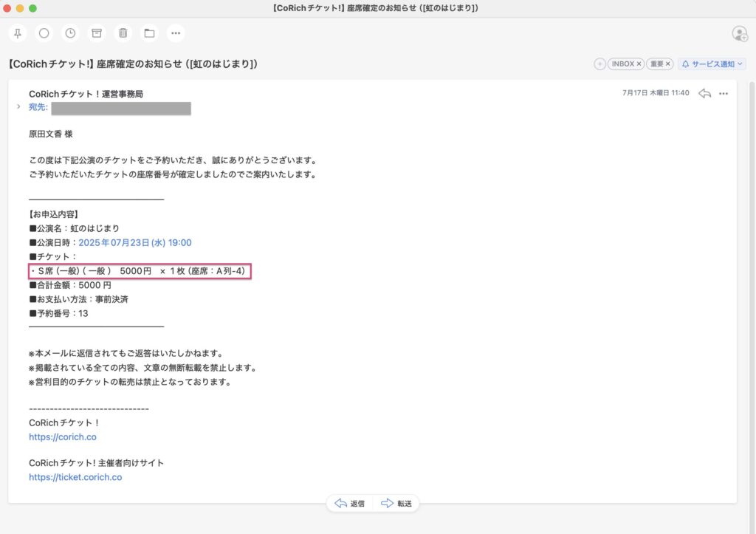Open the https://corich.co link

coord(63,437)
